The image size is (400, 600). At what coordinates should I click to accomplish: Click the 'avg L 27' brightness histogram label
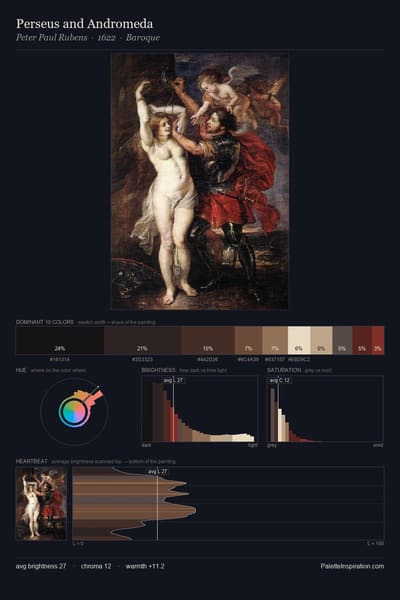[173, 380]
